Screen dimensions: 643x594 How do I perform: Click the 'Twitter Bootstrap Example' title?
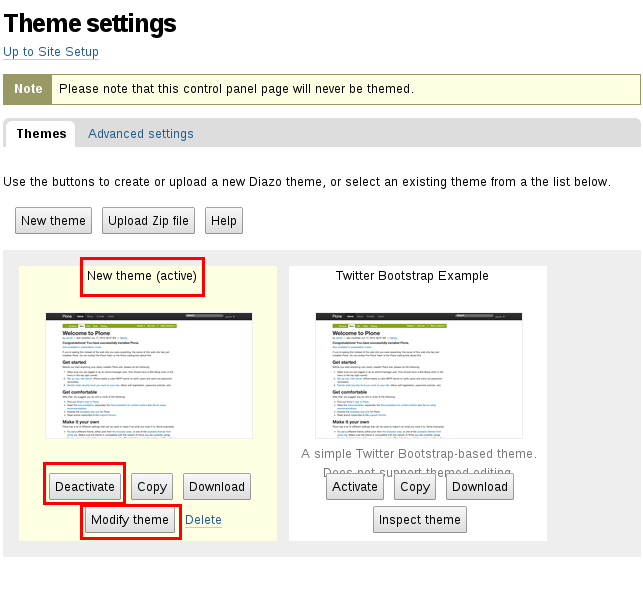(x=412, y=275)
